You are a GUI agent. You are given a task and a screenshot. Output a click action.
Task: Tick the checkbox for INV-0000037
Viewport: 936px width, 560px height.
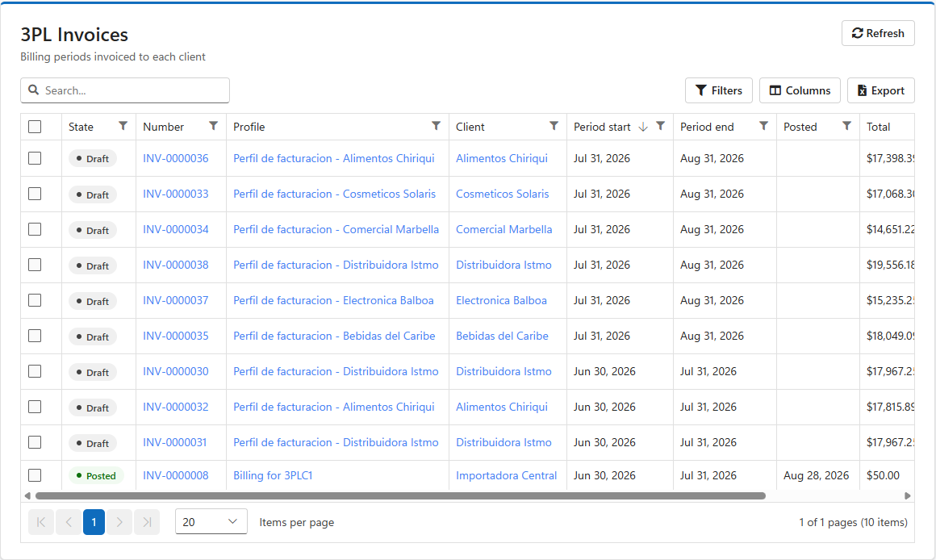click(x=35, y=300)
